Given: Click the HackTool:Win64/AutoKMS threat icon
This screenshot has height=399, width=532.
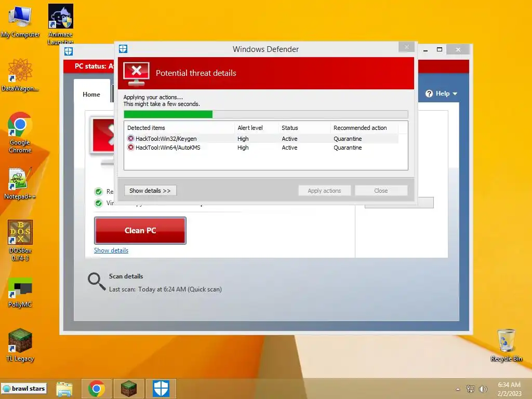Looking at the screenshot, I should pyautogui.click(x=130, y=147).
